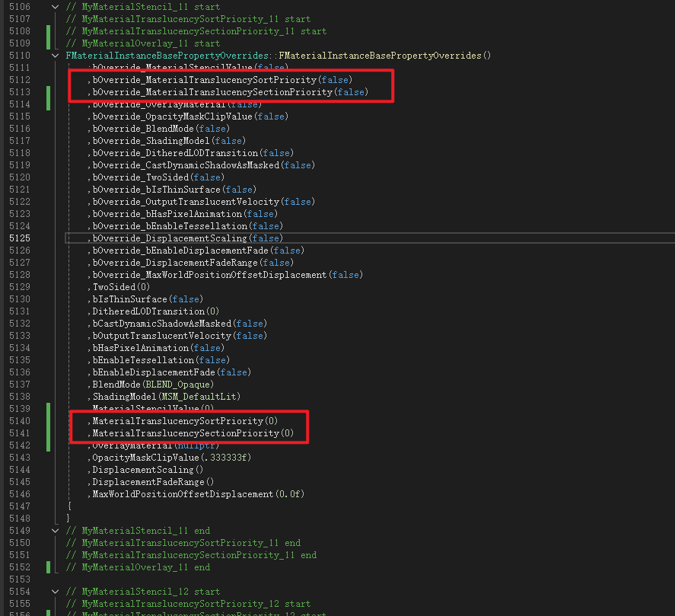Click on the bOverride_DisplacementScaling line
Viewport: 675px width, 616px height.
[x=184, y=238]
